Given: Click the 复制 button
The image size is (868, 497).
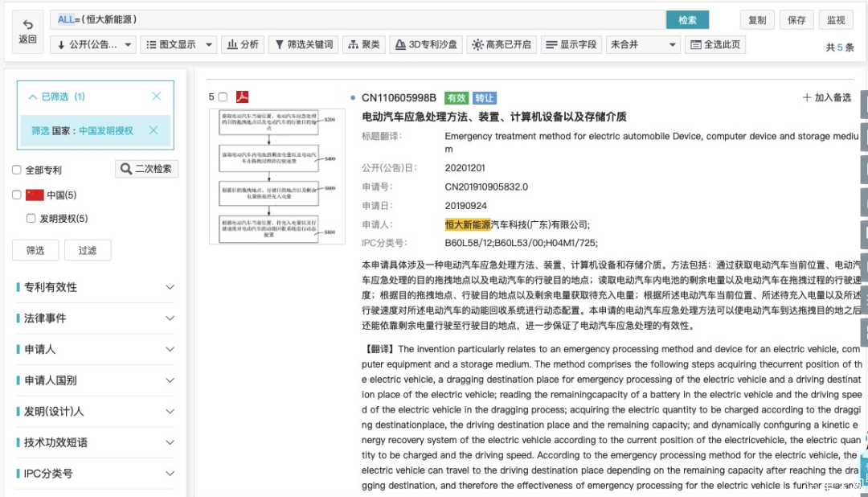Looking at the screenshot, I should pos(757,20).
